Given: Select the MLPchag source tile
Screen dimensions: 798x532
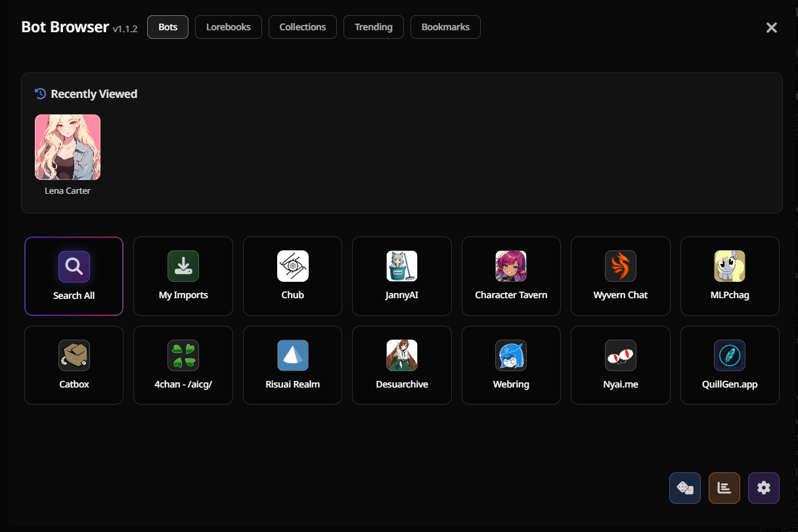Looking at the screenshot, I should tap(730, 276).
